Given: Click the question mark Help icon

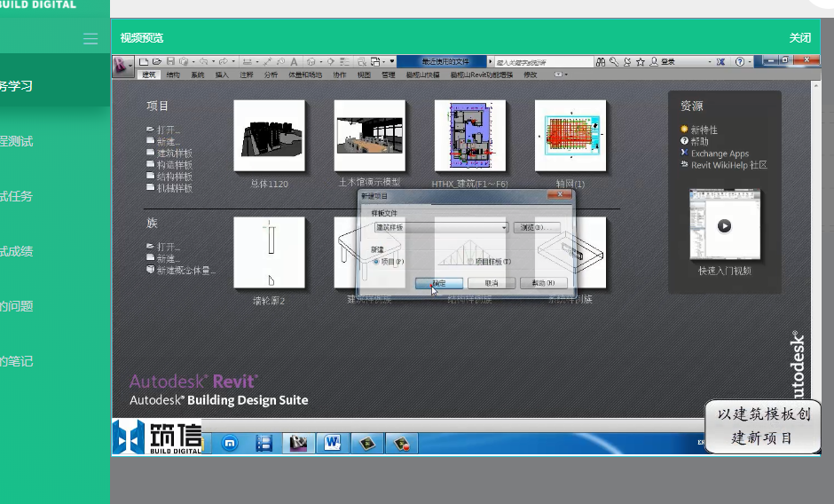Looking at the screenshot, I should (x=740, y=62).
